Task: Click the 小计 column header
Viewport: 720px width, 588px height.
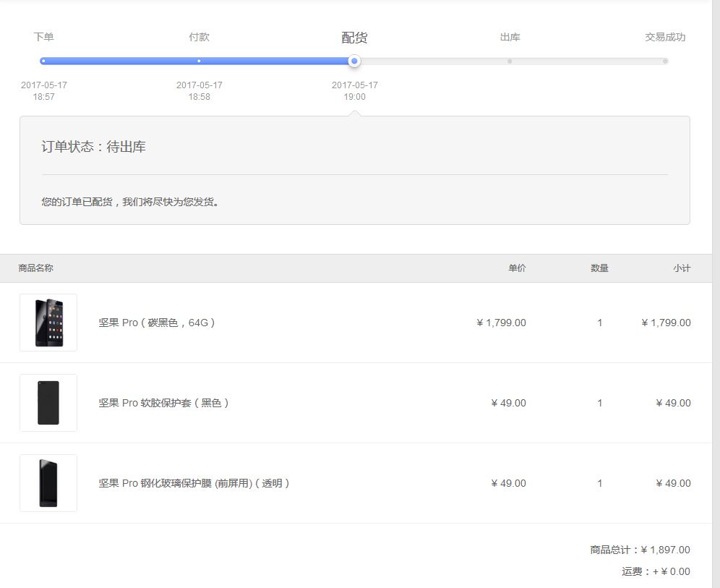Action: pos(682,268)
